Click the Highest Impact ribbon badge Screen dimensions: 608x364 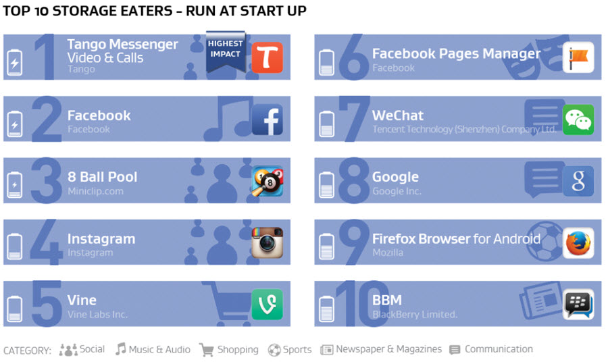(x=225, y=51)
